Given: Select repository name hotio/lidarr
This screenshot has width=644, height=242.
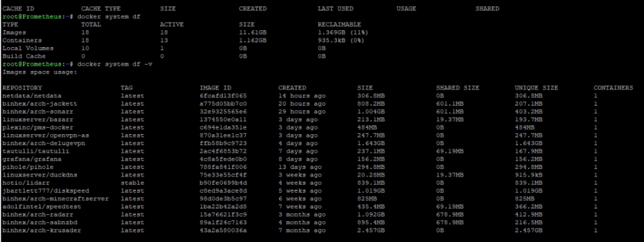Looking at the screenshot, I should (x=26, y=183).
